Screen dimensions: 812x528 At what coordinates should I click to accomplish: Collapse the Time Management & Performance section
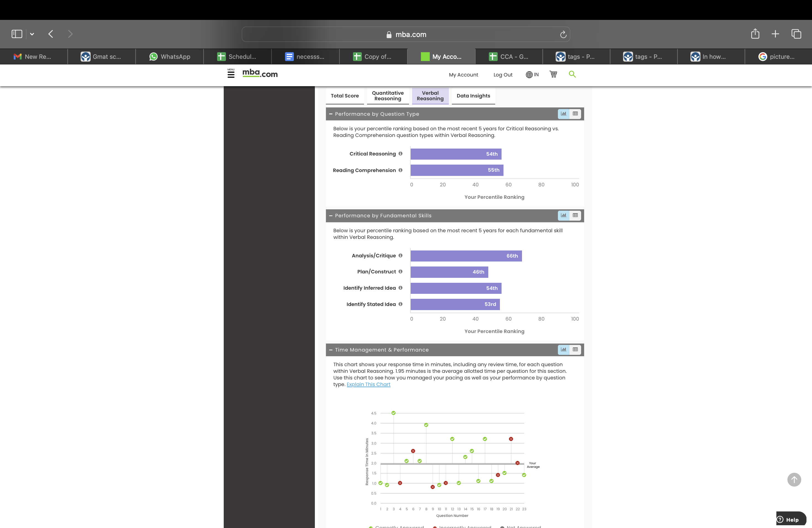330,350
